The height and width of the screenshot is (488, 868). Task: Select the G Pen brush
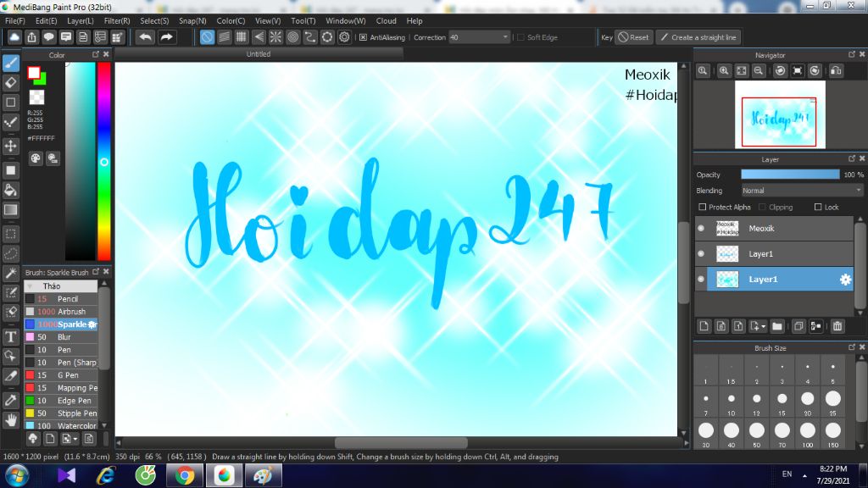point(61,375)
